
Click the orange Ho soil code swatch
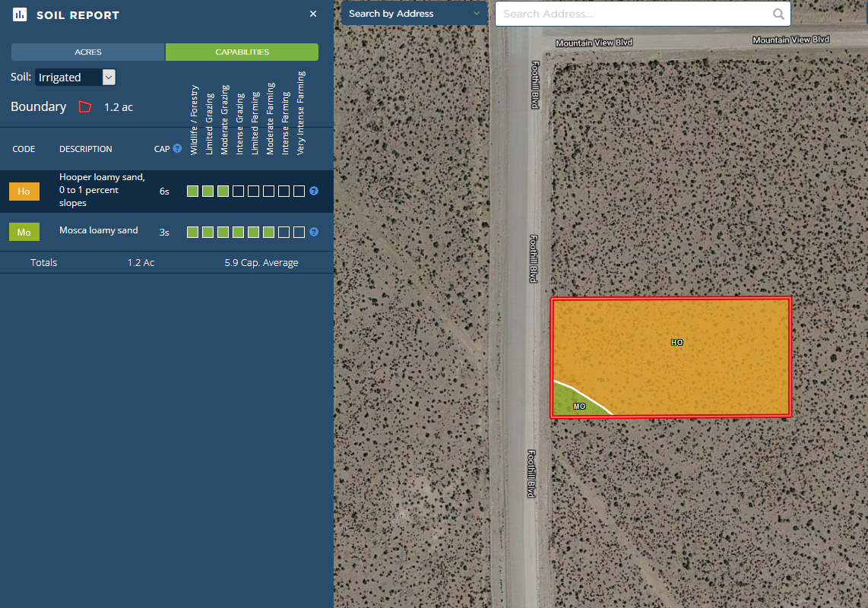pyautogui.click(x=24, y=192)
